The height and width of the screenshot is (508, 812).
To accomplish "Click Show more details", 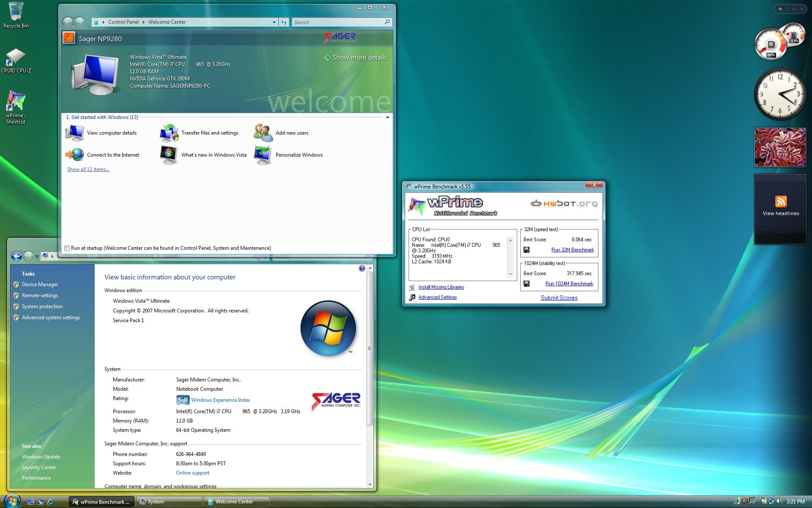I will pyautogui.click(x=355, y=58).
